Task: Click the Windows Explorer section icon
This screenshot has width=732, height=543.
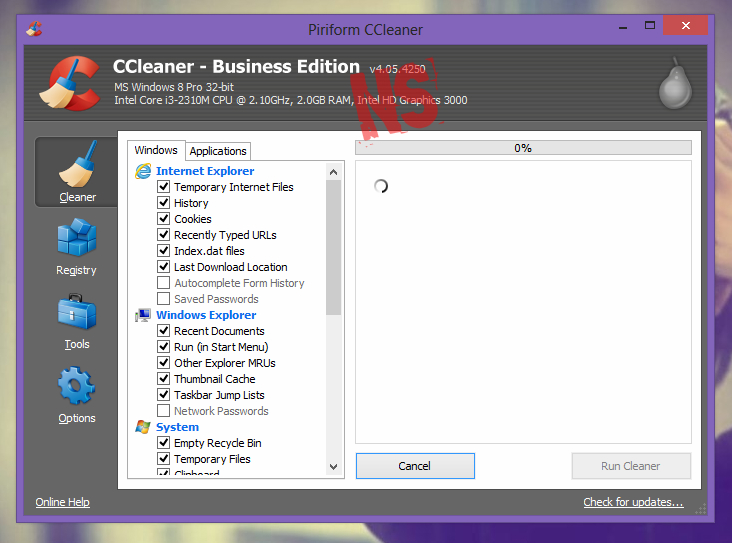Action: 143,315
